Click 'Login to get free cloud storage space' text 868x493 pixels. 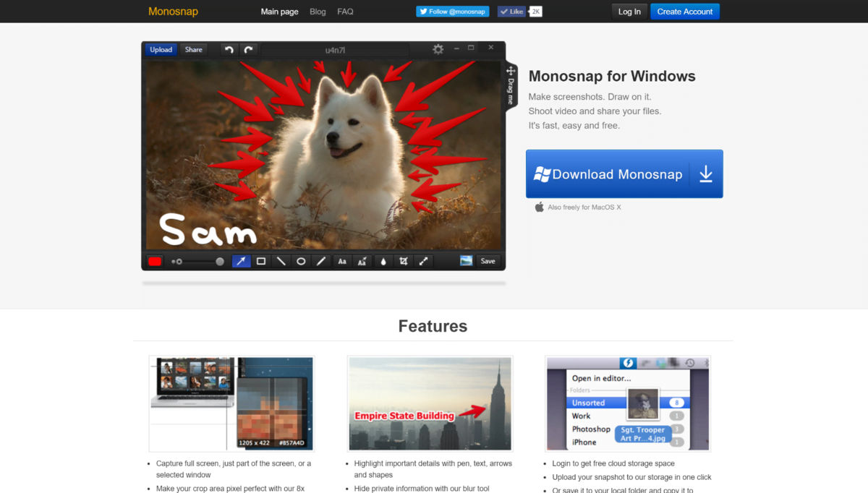click(x=613, y=463)
